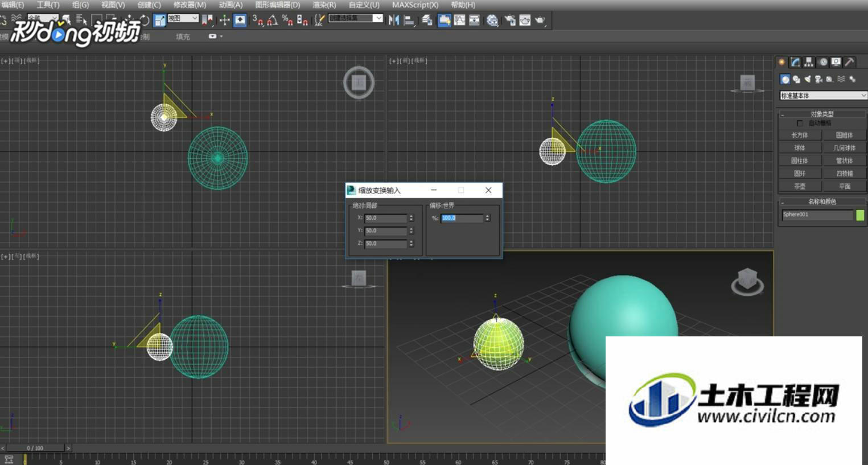Open the Material Editor icon
This screenshot has height=465, width=868.
pos(492,20)
